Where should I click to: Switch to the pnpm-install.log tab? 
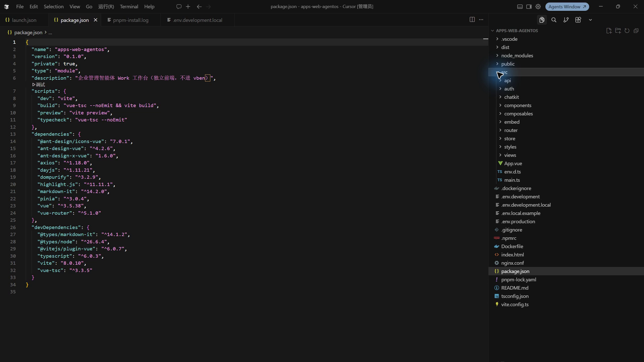click(x=131, y=20)
